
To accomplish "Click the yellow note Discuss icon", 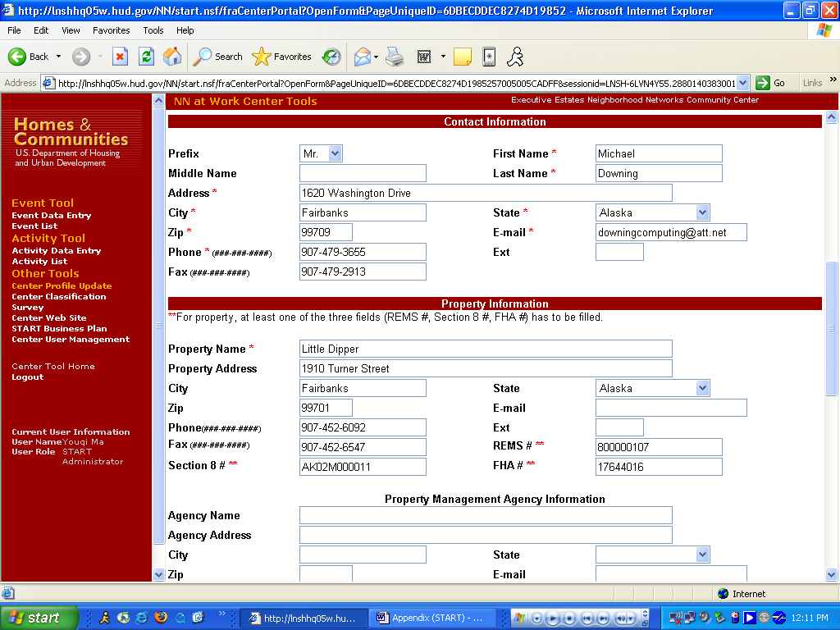I will 463,57.
